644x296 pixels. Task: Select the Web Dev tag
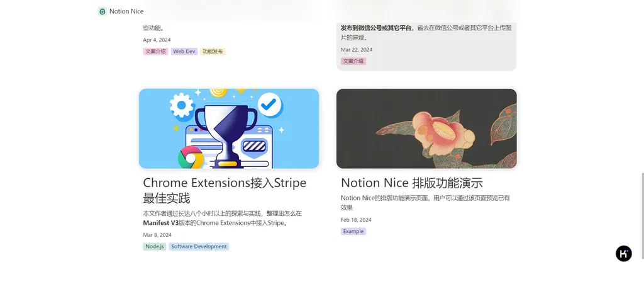coord(184,52)
